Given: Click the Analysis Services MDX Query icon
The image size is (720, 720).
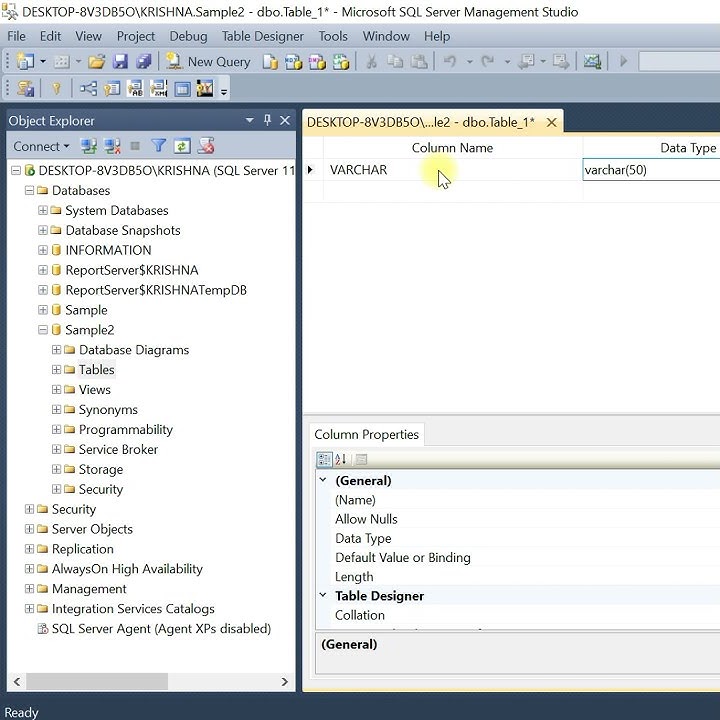Looking at the screenshot, I should pos(293,62).
